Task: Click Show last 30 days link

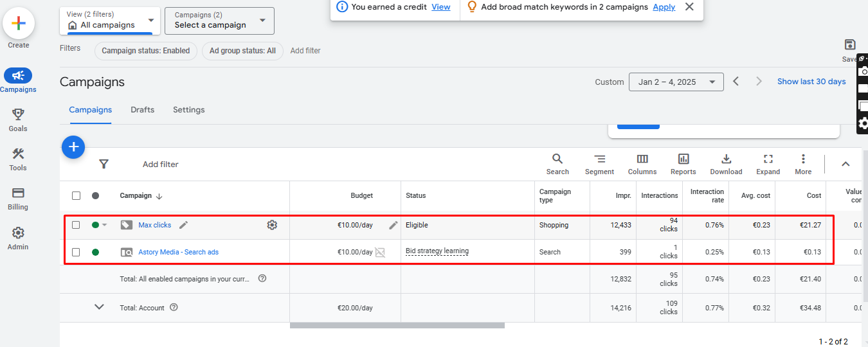Action: pos(811,82)
